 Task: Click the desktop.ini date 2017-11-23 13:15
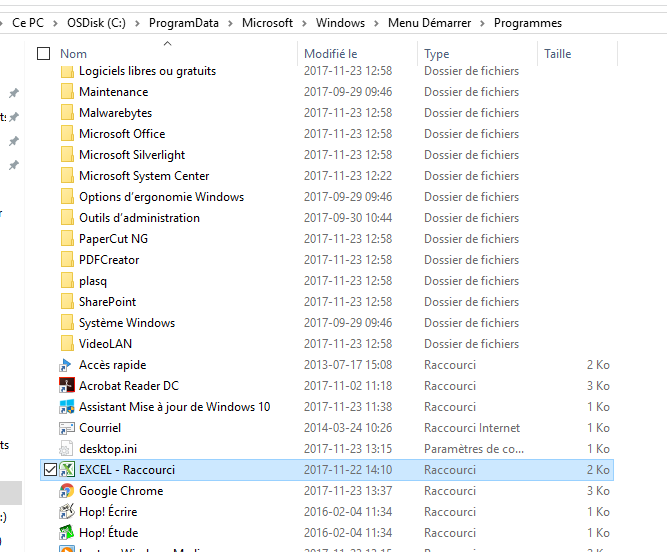[x=348, y=449]
